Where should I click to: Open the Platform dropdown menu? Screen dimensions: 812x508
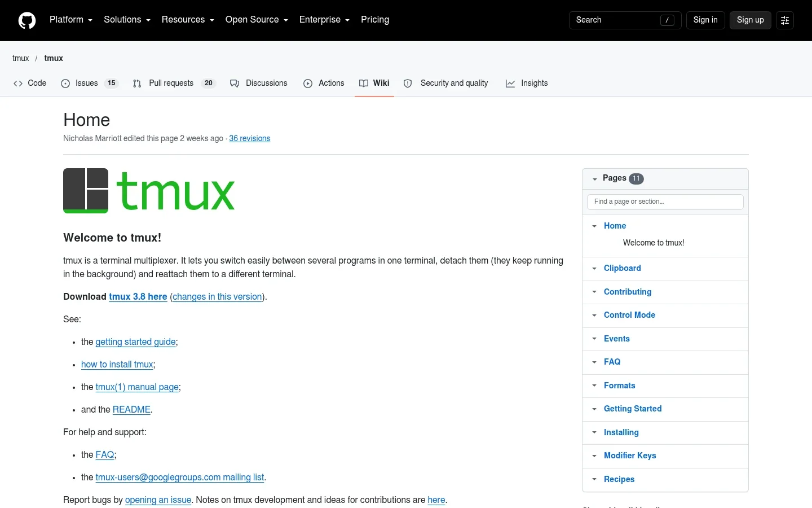pos(71,20)
